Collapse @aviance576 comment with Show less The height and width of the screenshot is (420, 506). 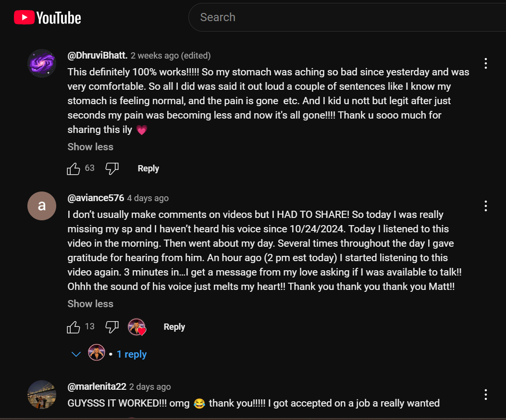click(90, 304)
